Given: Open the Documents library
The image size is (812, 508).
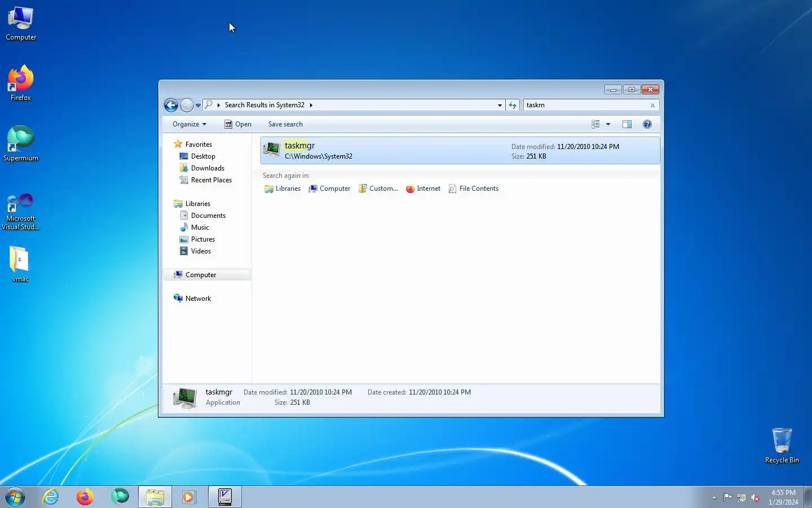Looking at the screenshot, I should click(x=202, y=216).
